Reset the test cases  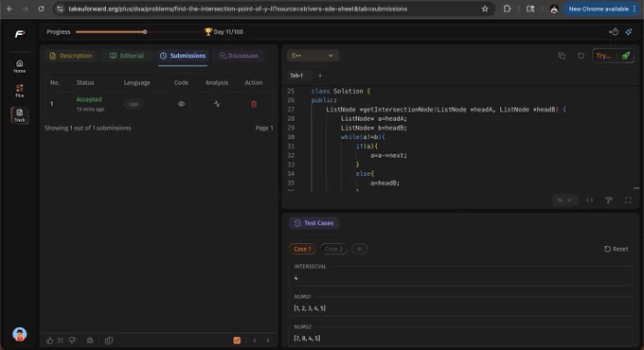click(x=617, y=249)
